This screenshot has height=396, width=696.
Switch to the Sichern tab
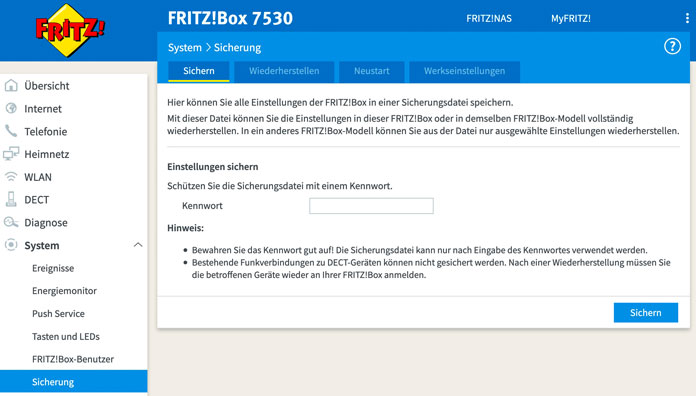pyautogui.click(x=198, y=71)
